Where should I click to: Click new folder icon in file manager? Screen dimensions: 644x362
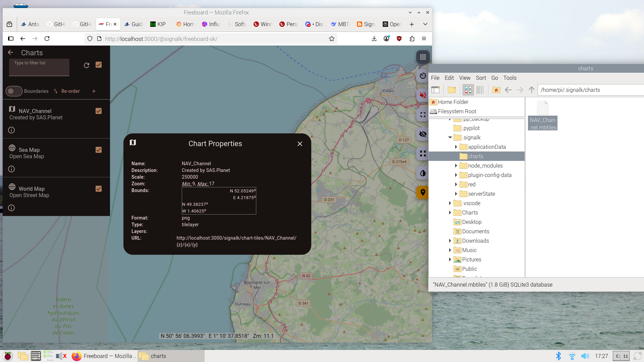[452, 90]
